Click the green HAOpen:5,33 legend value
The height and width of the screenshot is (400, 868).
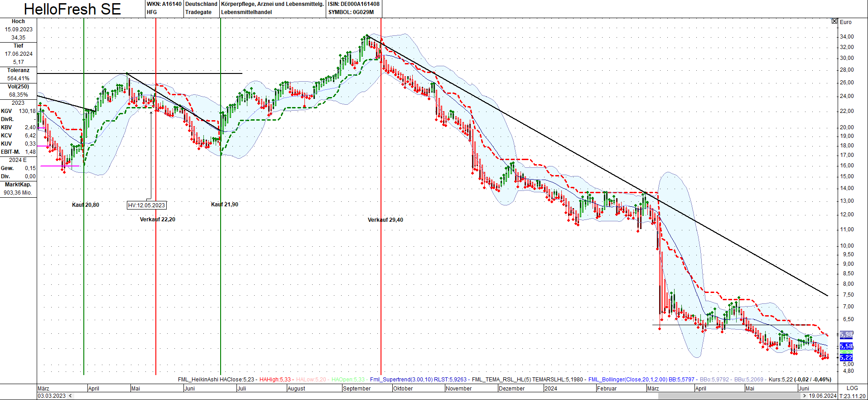point(348,380)
